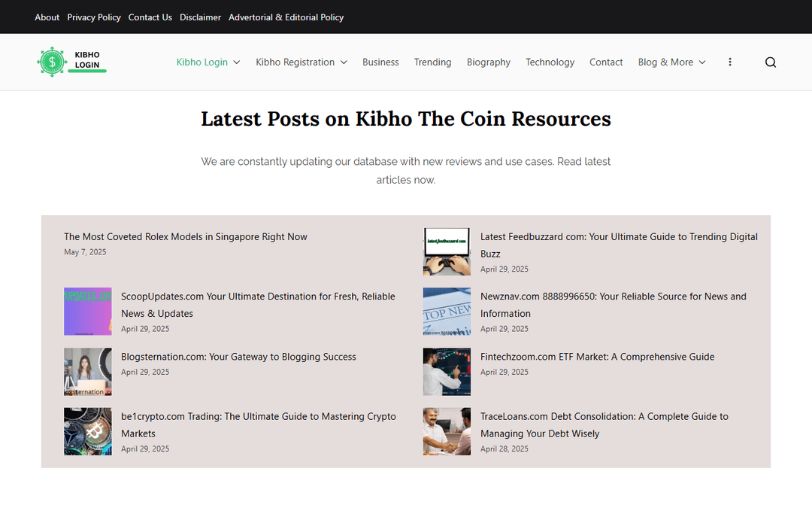Go to the Trending menu item
The image size is (812, 508).
click(432, 62)
